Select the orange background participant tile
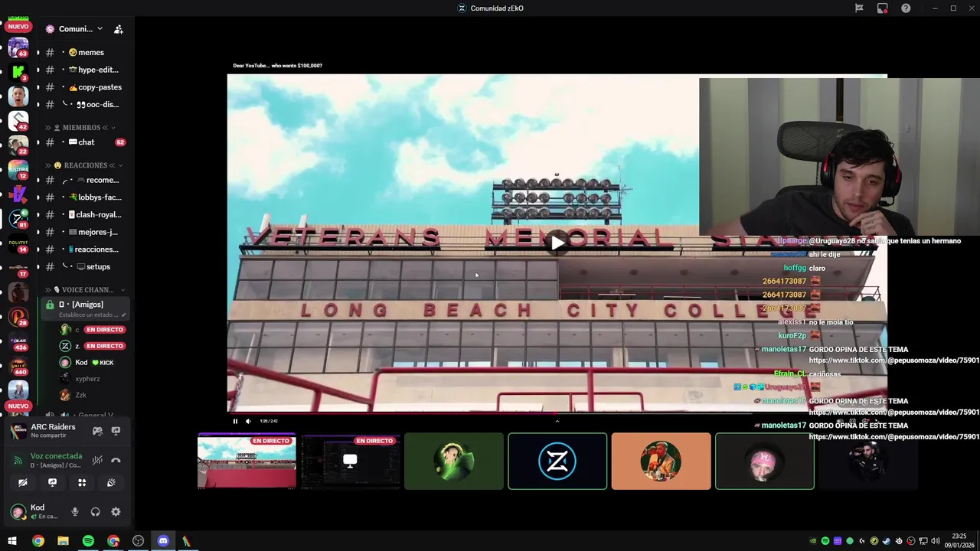980x551 pixels. click(x=661, y=461)
